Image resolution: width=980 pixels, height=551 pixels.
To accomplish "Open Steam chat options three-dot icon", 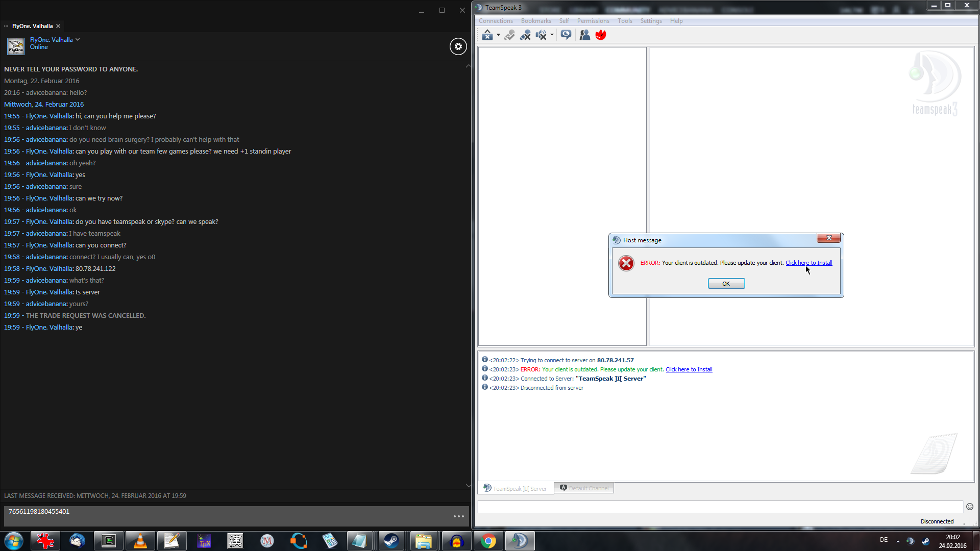I will (x=458, y=516).
